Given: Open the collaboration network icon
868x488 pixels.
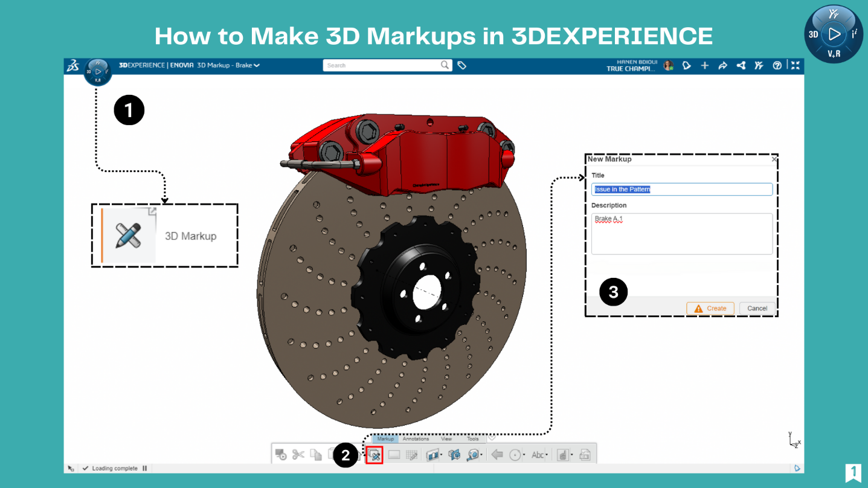Looking at the screenshot, I should click(741, 65).
